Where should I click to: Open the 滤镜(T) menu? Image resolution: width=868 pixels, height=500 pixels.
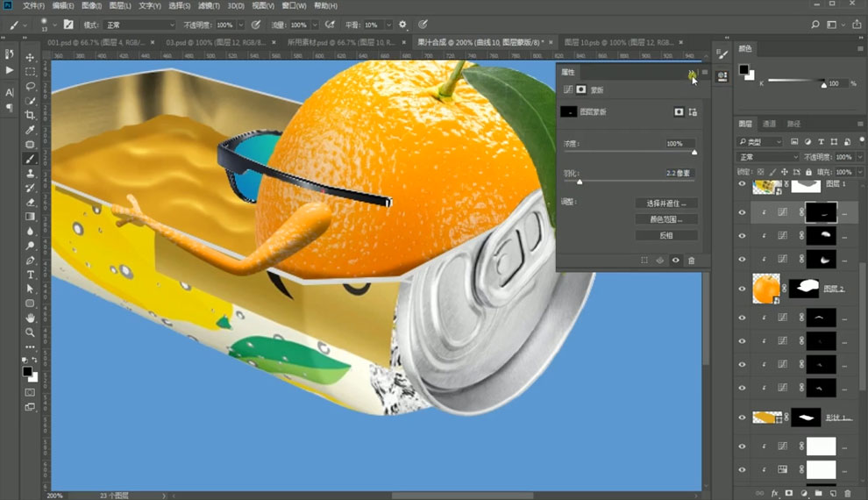(208, 5)
